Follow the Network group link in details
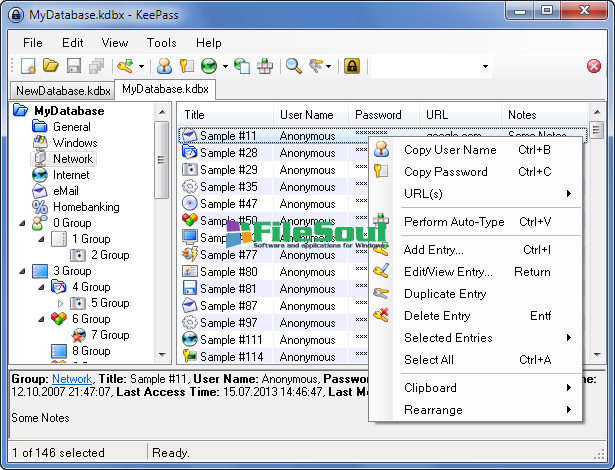615x470 pixels. (72, 379)
